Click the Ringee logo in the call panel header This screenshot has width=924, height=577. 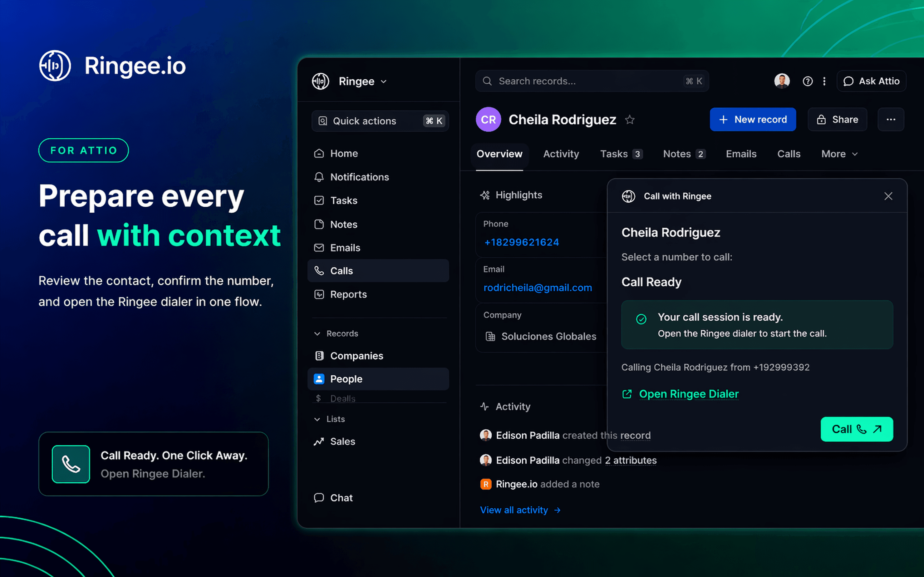pos(628,196)
